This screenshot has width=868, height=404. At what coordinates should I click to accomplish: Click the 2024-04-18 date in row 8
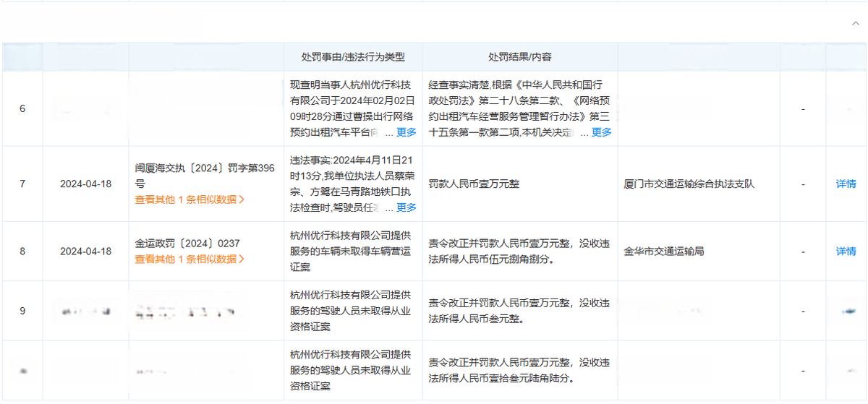tap(86, 252)
